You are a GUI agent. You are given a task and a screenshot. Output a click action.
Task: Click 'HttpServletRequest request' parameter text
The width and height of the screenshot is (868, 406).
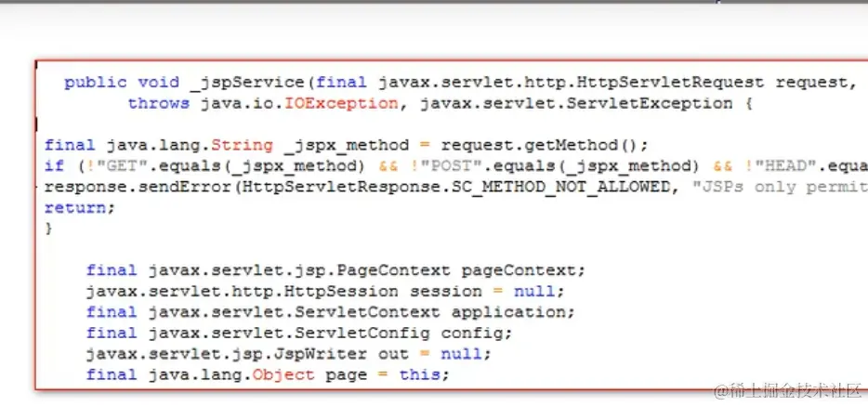[713, 83]
